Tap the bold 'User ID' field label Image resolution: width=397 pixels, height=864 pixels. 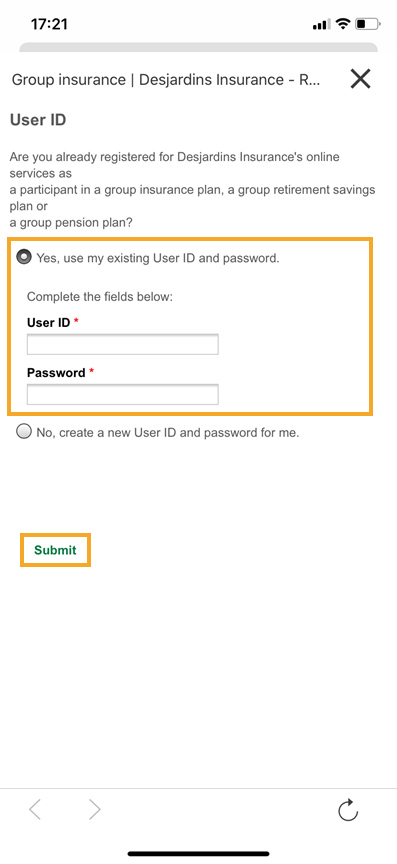tap(49, 322)
